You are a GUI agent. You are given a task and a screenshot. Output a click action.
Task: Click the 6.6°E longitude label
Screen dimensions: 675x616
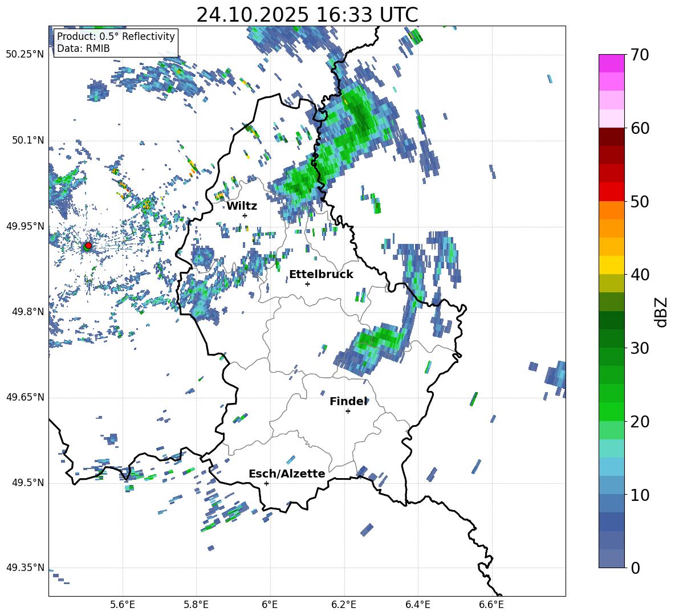[491, 605]
